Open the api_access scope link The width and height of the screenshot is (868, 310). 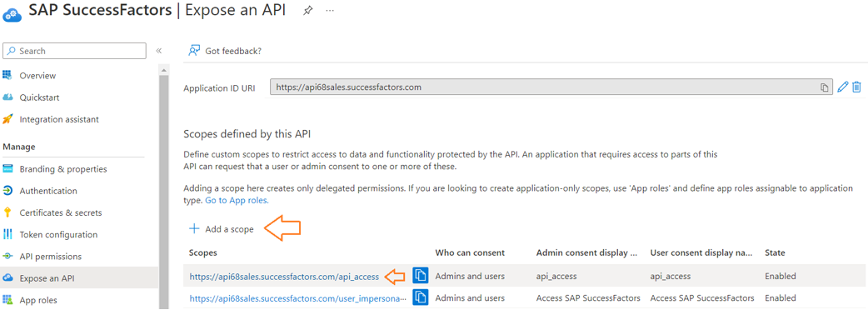(x=284, y=276)
